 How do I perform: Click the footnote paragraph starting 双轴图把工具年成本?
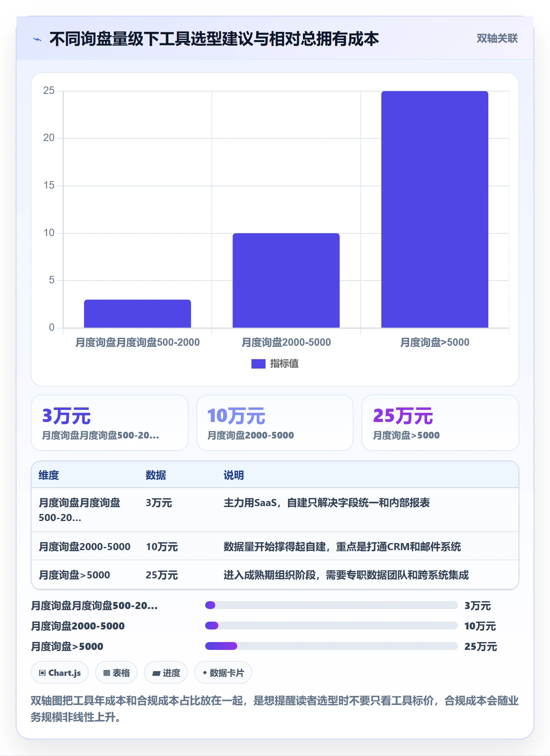[x=275, y=709]
